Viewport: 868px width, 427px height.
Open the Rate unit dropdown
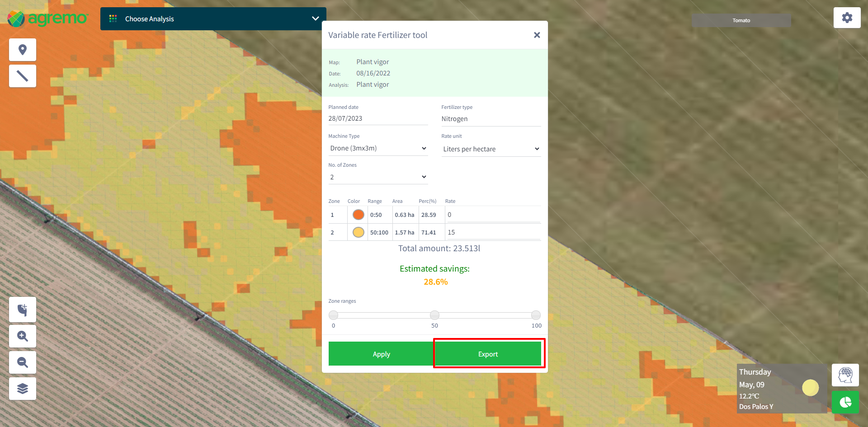point(491,149)
